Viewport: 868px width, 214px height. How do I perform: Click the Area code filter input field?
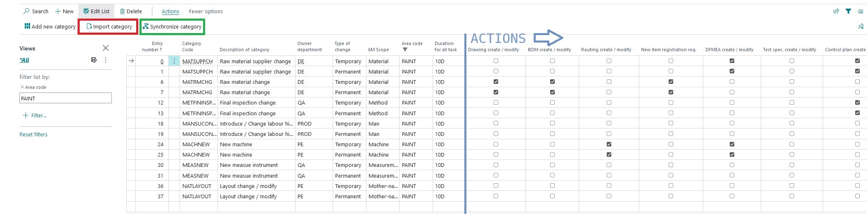click(66, 98)
